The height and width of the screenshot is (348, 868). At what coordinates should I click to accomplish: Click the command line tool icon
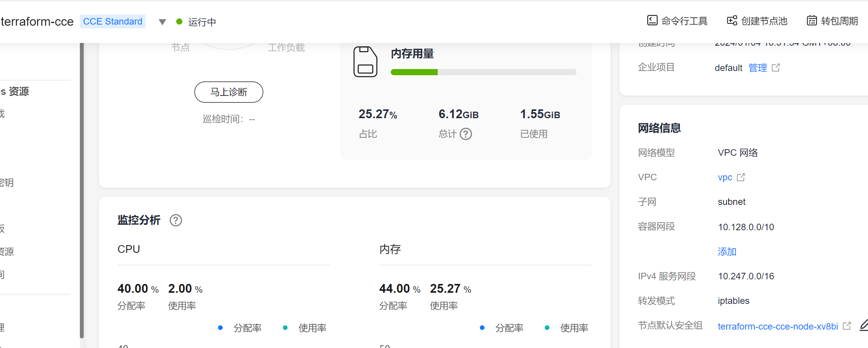652,20
